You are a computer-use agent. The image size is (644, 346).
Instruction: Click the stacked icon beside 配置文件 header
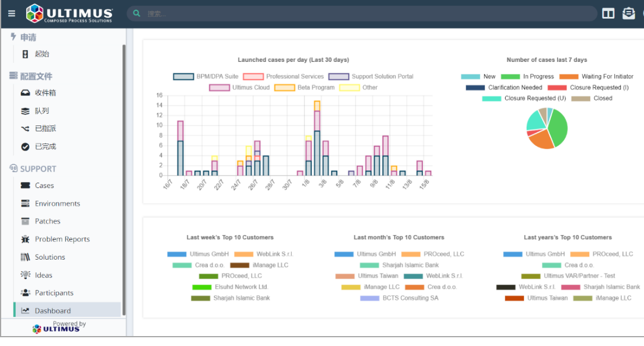point(13,76)
